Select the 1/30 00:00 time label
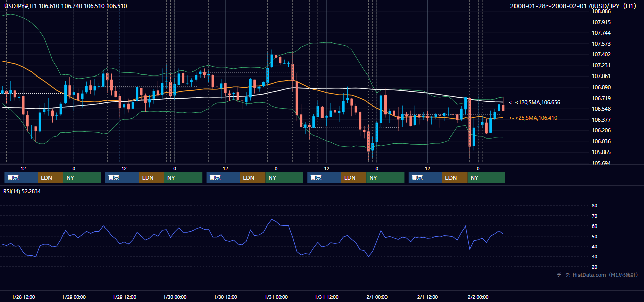Screen dimensions: 644x302 pyautogui.click(x=175, y=297)
